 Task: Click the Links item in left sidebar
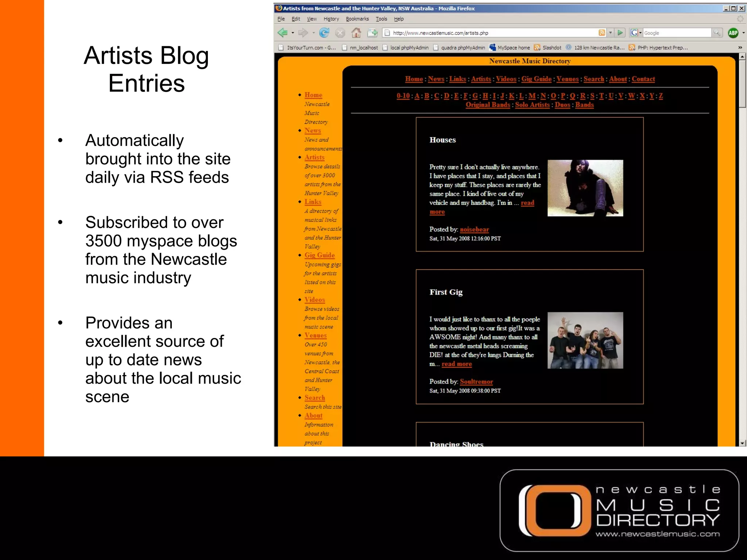tap(313, 202)
